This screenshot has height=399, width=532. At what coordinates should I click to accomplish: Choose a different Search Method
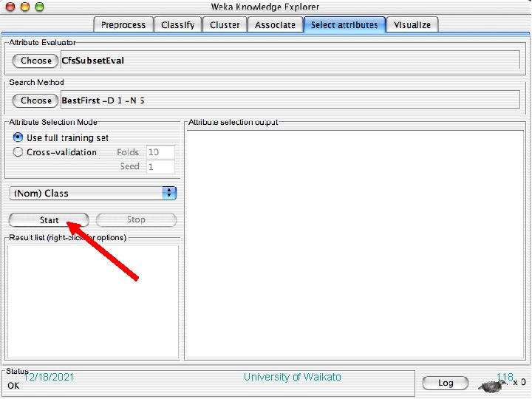[35, 100]
